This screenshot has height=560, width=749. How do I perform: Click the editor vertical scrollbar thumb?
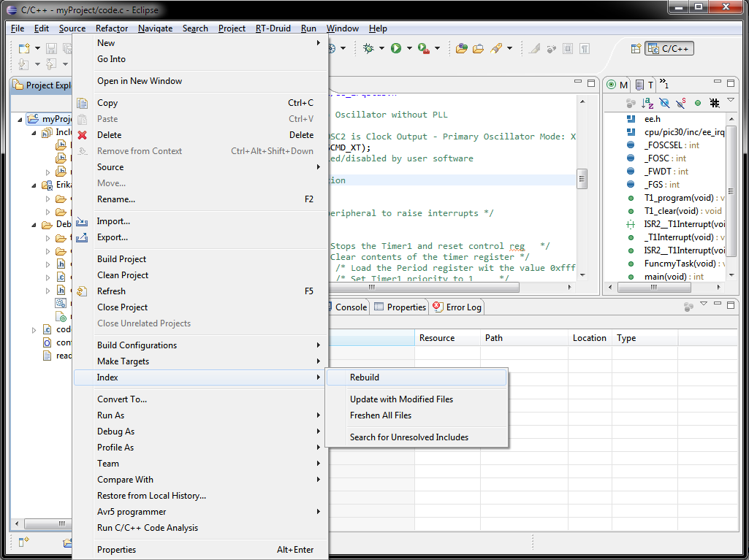(582, 179)
